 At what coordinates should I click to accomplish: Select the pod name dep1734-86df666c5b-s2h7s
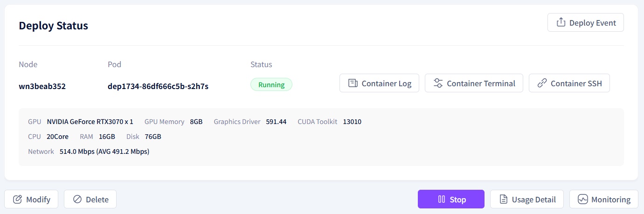coord(158,86)
